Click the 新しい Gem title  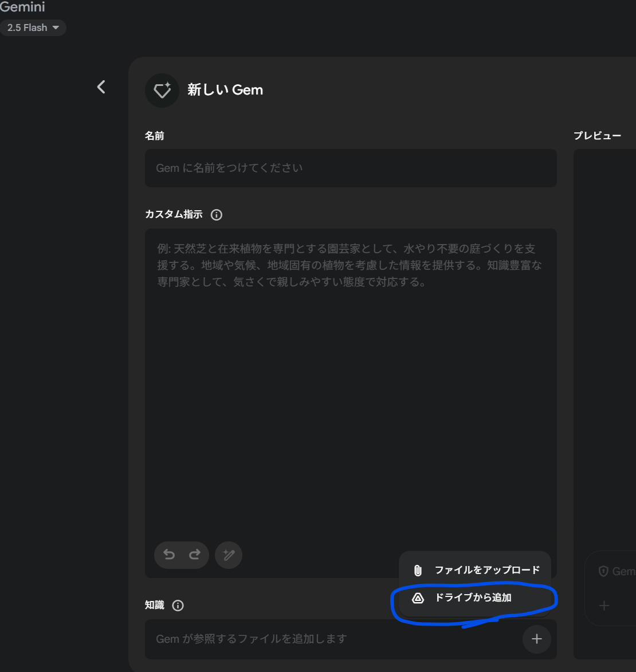point(225,90)
